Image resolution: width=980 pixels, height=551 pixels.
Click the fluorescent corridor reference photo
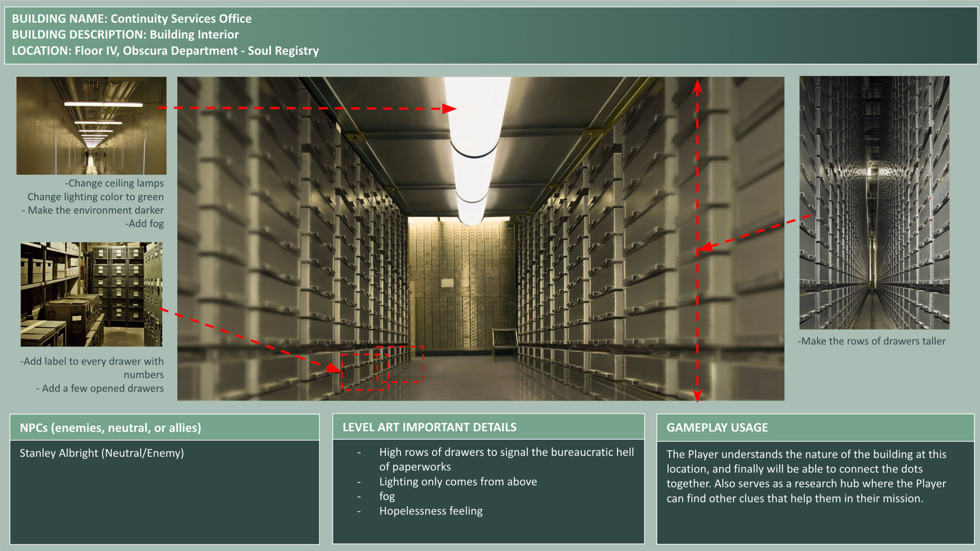point(91,126)
